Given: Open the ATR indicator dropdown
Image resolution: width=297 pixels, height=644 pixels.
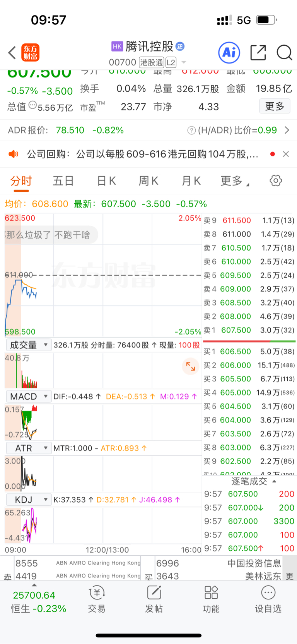Looking at the screenshot, I should point(29,448).
